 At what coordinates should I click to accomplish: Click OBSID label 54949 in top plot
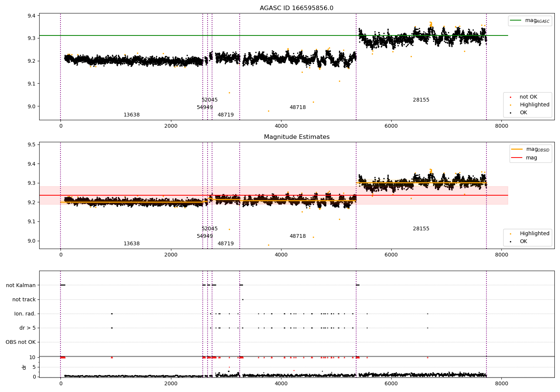point(205,108)
